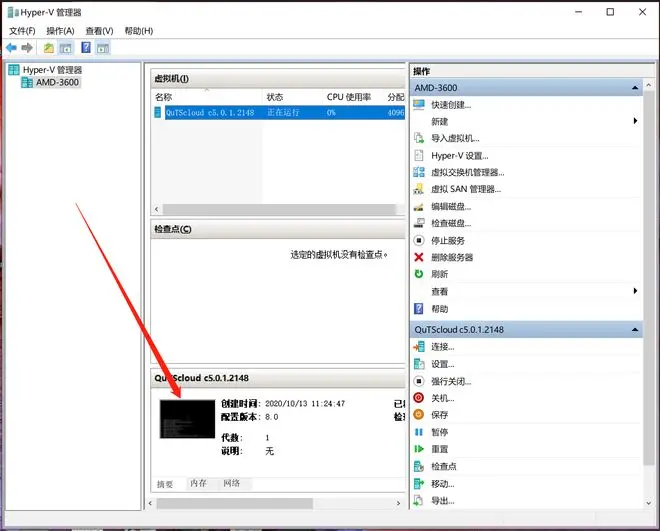
Task: Click the 虚拟 SAN 管理器 icon
Action: pos(419,189)
